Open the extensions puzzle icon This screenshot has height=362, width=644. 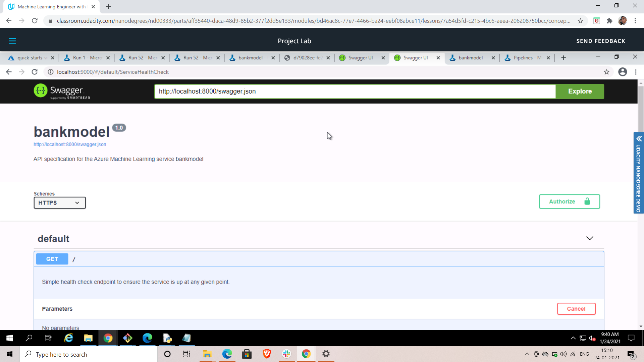609,21
